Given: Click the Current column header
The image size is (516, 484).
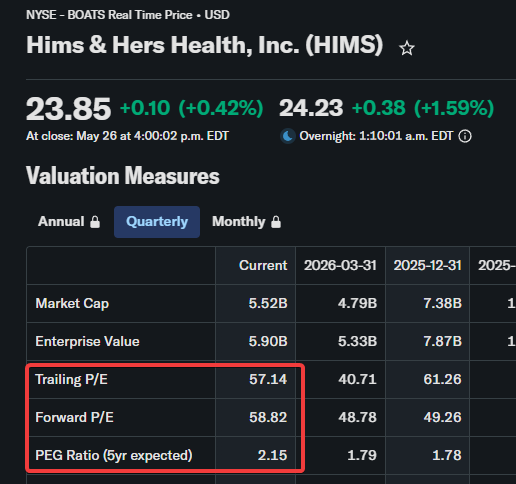Looking at the screenshot, I should point(263,266).
